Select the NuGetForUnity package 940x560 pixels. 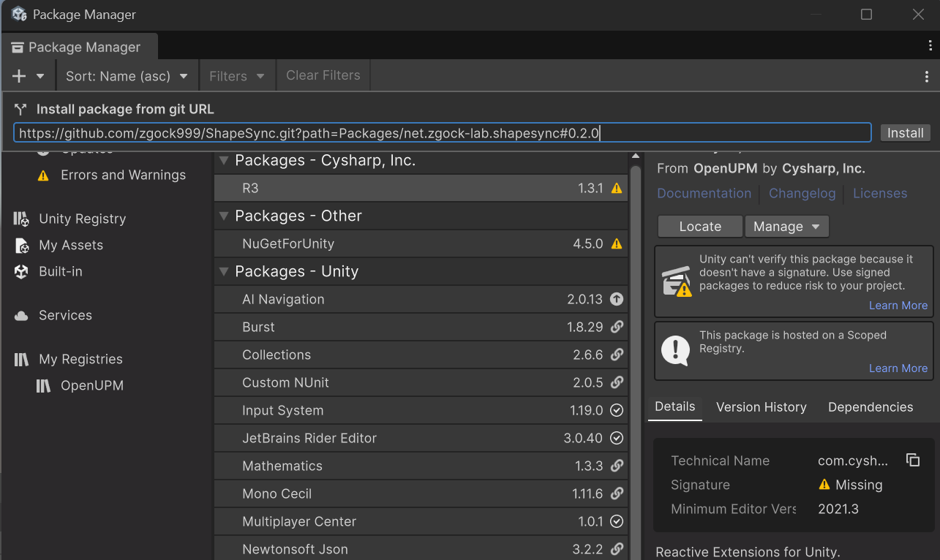[x=421, y=243]
